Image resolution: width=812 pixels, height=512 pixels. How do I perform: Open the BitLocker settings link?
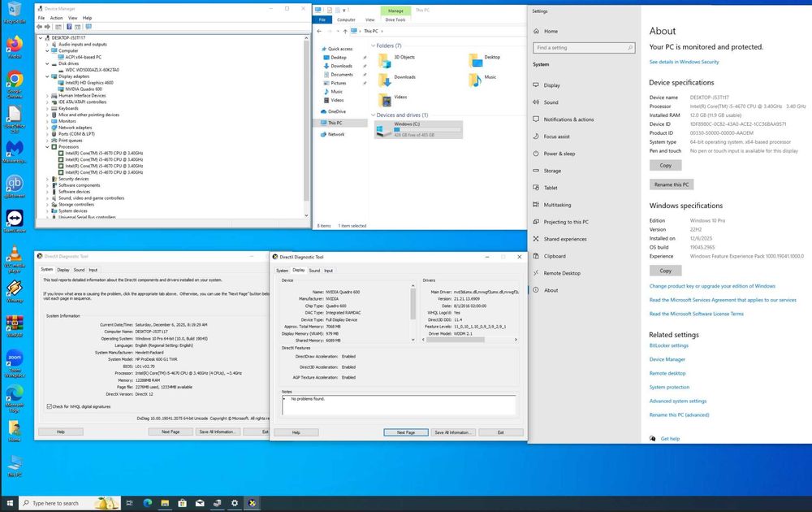(668, 345)
